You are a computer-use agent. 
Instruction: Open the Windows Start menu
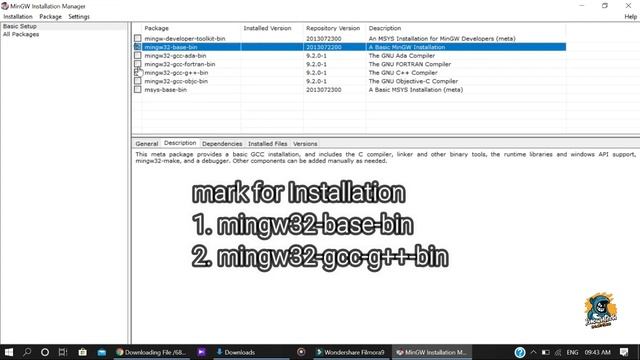pyautogui.click(x=8, y=352)
